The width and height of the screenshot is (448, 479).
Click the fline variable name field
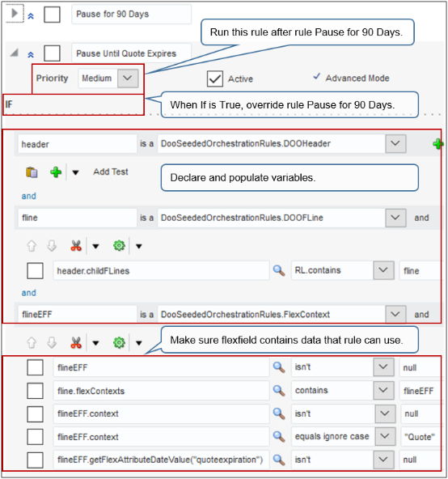pos(77,218)
